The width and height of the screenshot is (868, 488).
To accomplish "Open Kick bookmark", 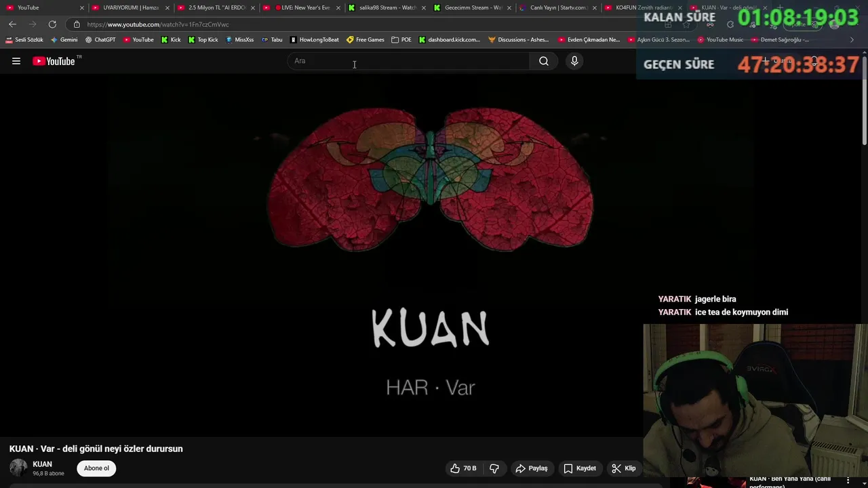I will (171, 40).
